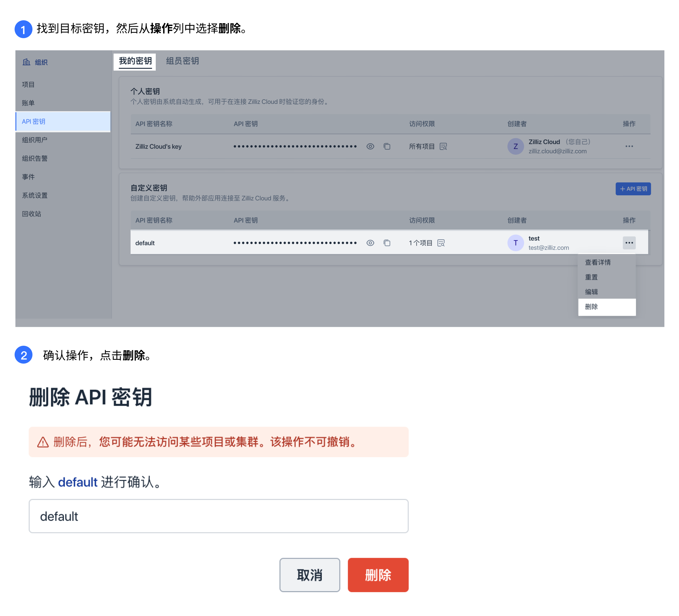The height and width of the screenshot is (616, 679).
Task: Choose 删除 from the context menu
Action: coord(607,307)
